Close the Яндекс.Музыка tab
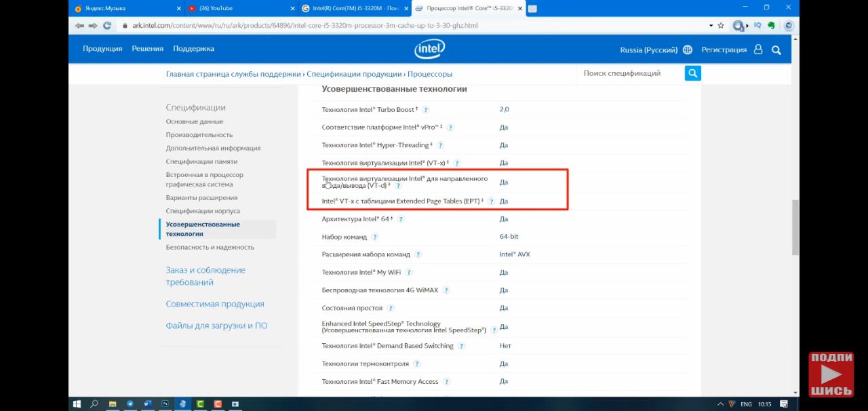The width and height of the screenshot is (868, 411). coord(179,8)
